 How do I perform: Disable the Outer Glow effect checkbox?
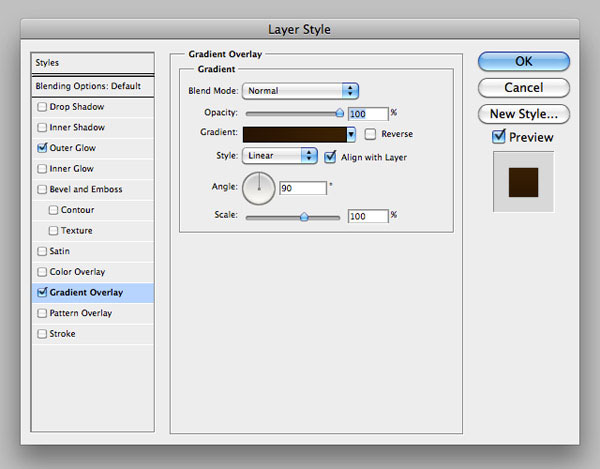[41, 148]
